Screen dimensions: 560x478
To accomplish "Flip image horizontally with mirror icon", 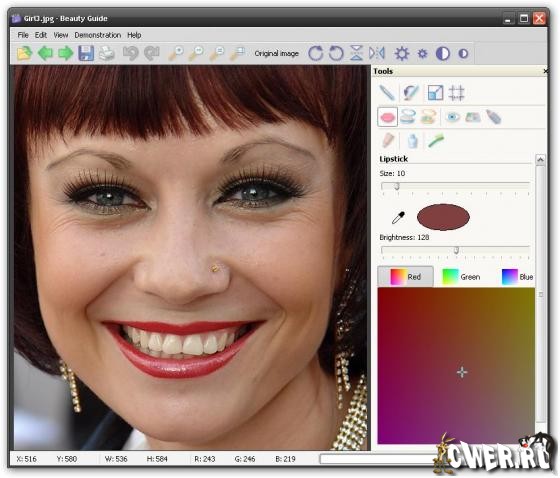I will (x=377, y=54).
